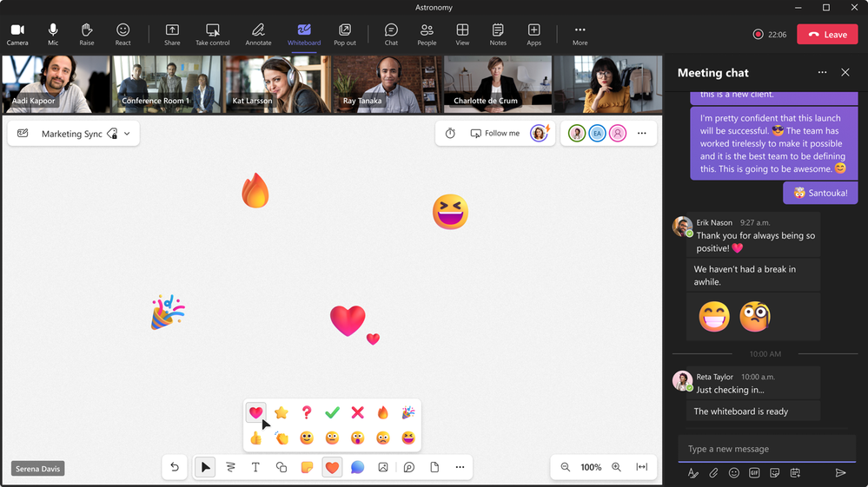Open Meeting chat more options
868x487 pixels.
pyautogui.click(x=822, y=72)
